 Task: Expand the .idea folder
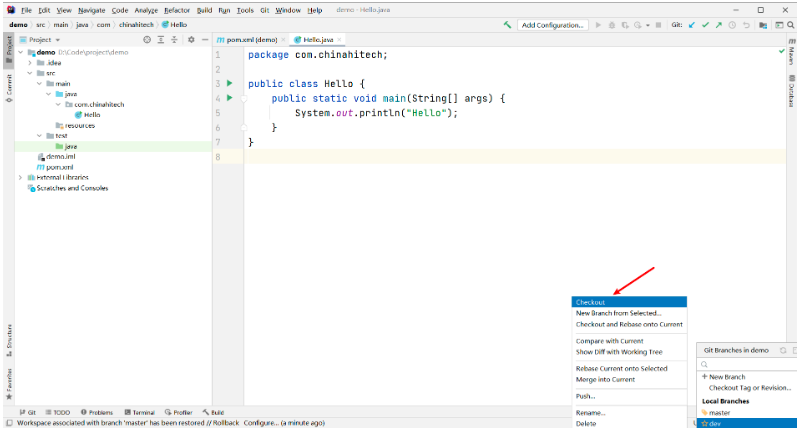[x=30, y=63]
